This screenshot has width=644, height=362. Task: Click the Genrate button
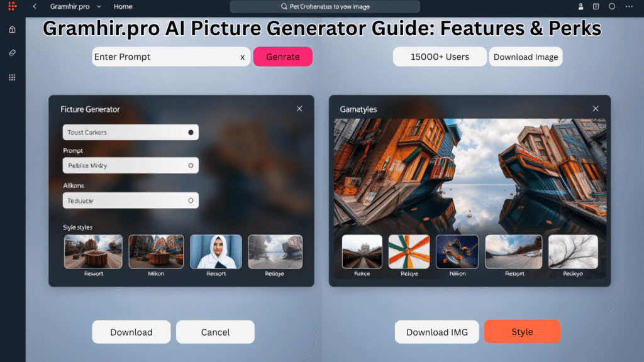[282, 57]
